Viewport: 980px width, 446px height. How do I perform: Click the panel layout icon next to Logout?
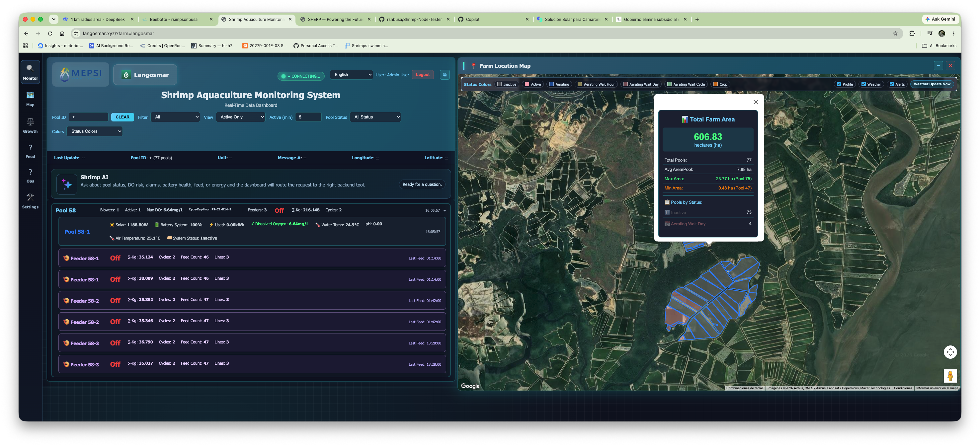(444, 75)
